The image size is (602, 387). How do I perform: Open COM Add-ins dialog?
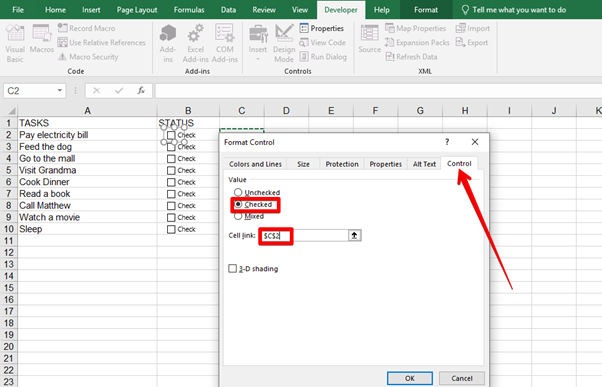tap(225, 43)
